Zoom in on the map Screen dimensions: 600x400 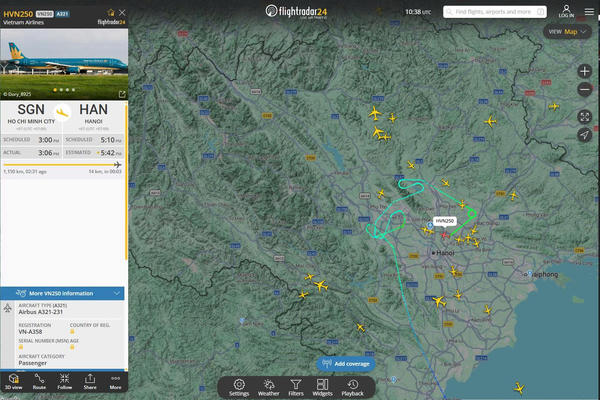pos(584,71)
